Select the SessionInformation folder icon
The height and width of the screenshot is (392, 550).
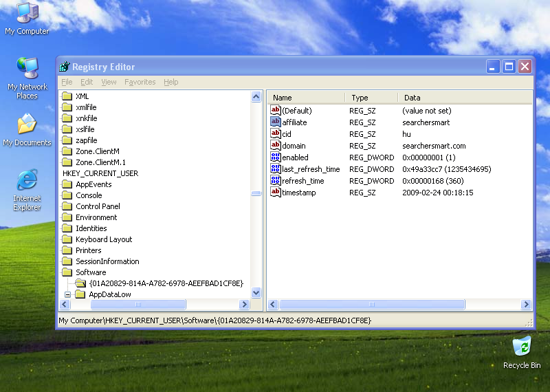(67, 261)
